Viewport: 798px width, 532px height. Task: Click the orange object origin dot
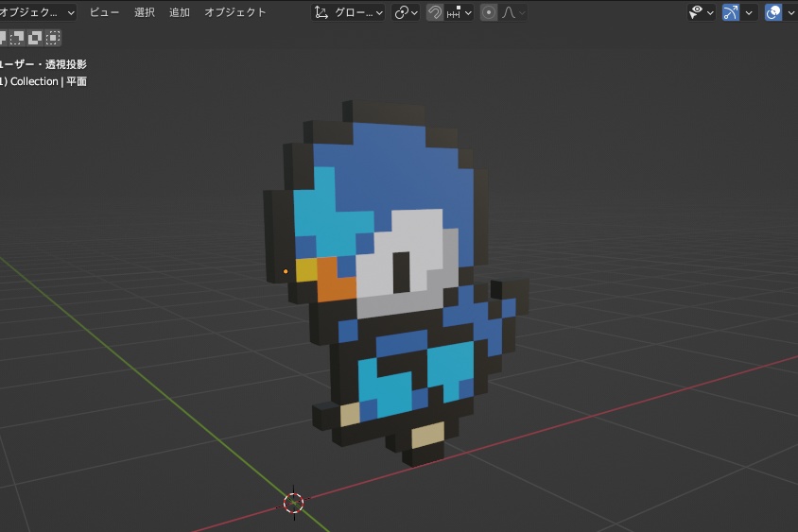(286, 271)
